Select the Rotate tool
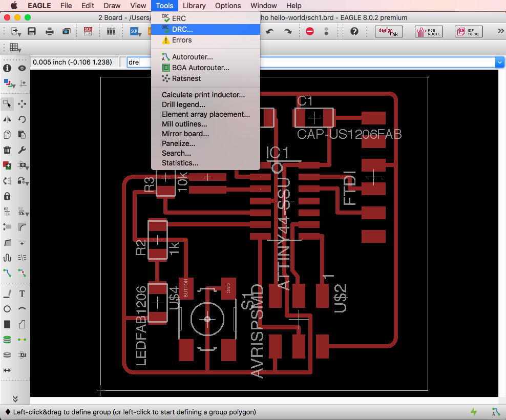Viewport: 506px width, 420px height. tap(22, 119)
